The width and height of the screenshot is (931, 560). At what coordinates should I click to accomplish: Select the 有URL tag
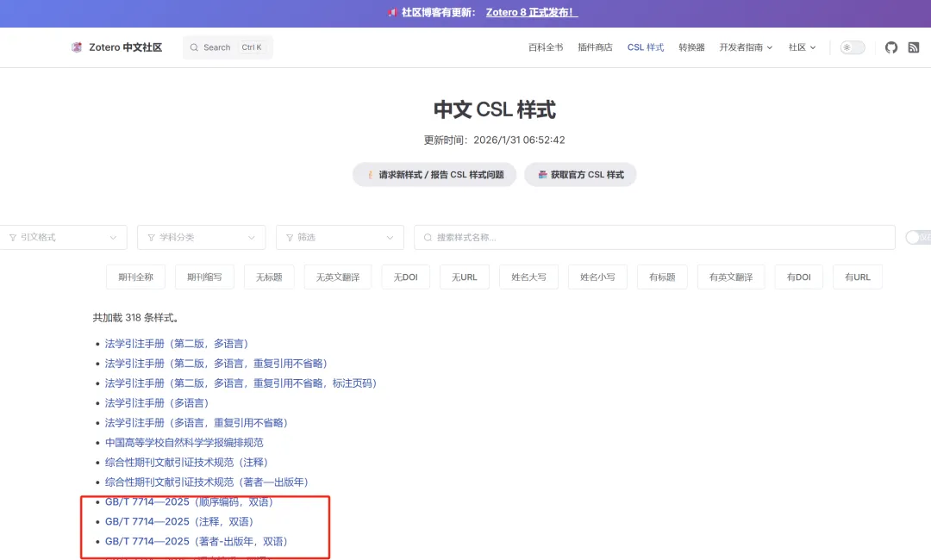point(858,277)
